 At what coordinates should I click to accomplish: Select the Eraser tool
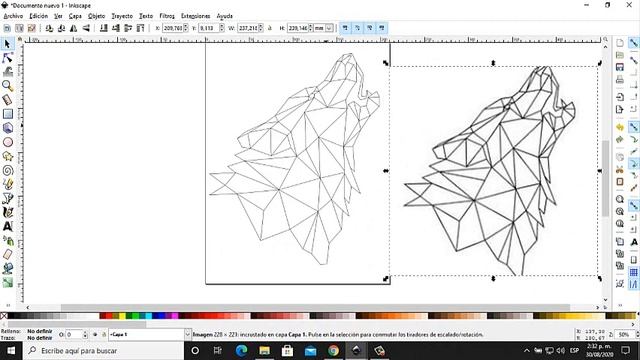tap(7, 254)
